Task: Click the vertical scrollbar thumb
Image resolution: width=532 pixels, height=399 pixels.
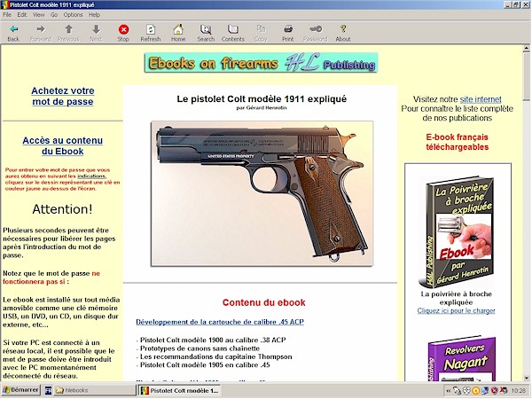Action: 526,76
